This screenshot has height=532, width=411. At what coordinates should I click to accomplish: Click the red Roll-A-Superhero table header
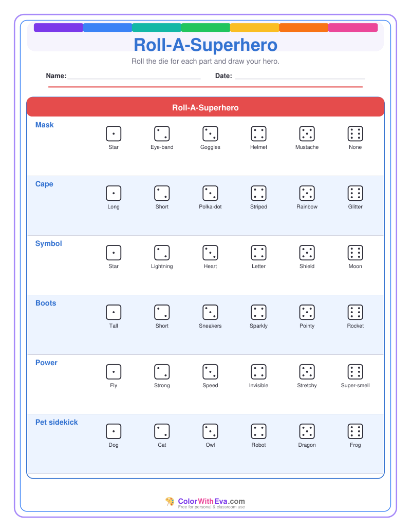[x=206, y=107]
